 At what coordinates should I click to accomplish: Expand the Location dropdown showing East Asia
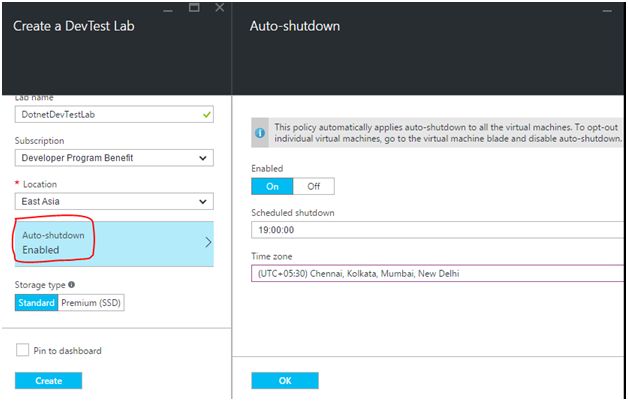coord(114,201)
